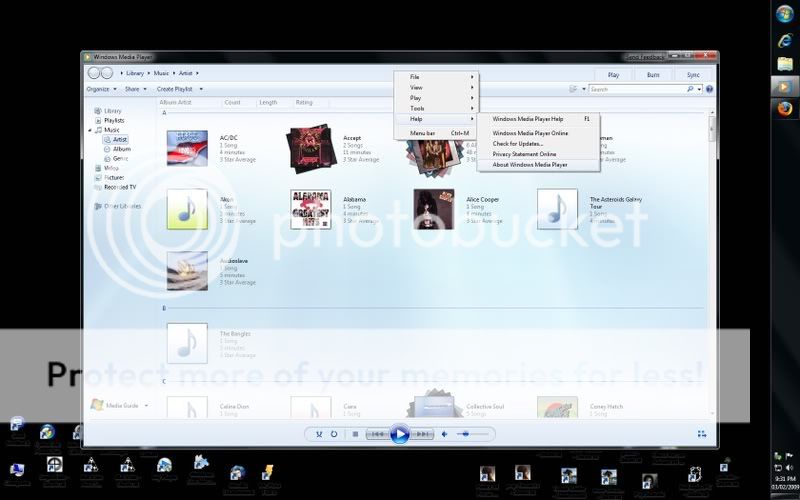
Task: Skip to next track
Action: click(x=422, y=434)
